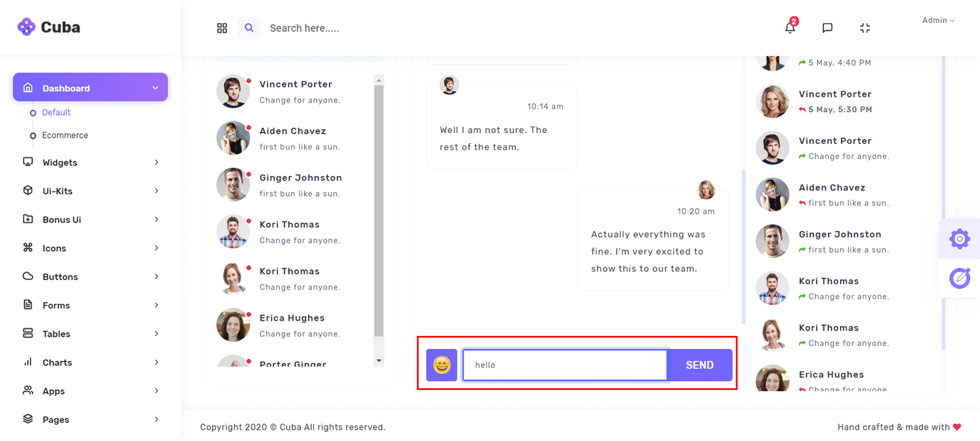Viewport: 980px width, 441px height.
Task: Expand the Tables submenu arrow
Action: (x=156, y=334)
